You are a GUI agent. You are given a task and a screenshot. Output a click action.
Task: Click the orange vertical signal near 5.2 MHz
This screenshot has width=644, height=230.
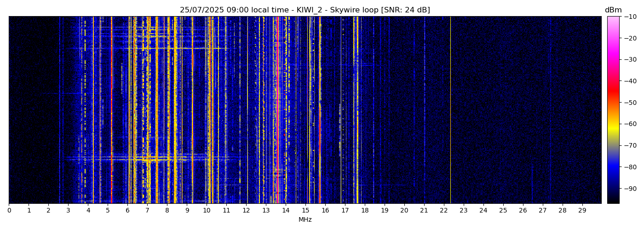(x=111, y=110)
